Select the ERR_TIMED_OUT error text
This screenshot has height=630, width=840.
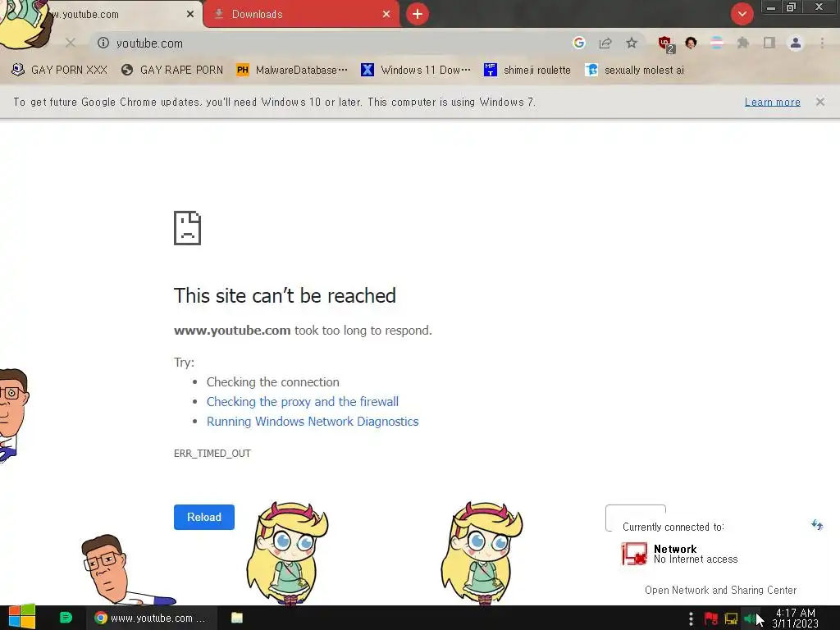212,453
